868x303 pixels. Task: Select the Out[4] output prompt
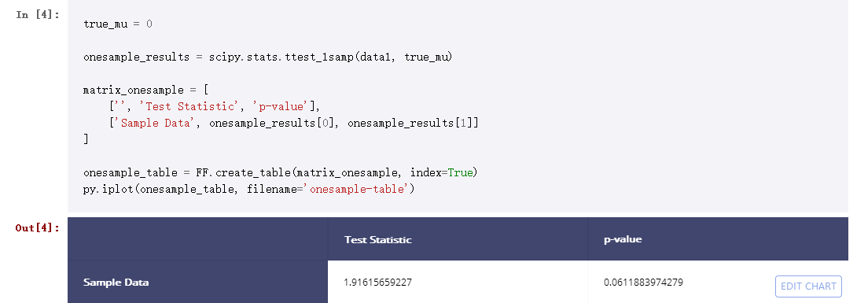(38, 227)
